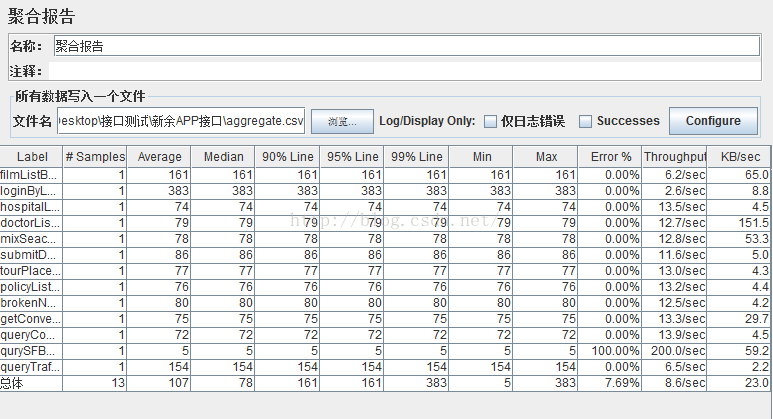Click the 13.9/sec throughput cell
773x419 pixels.
674,335
